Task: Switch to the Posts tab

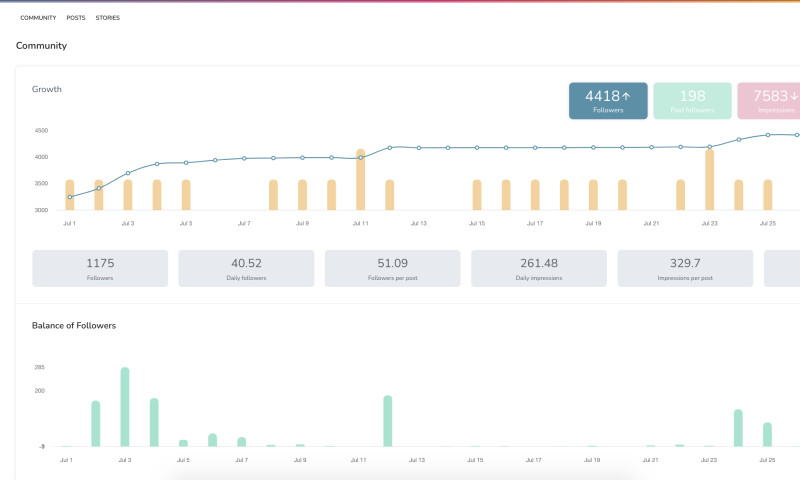Action: [x=76, y=18]
